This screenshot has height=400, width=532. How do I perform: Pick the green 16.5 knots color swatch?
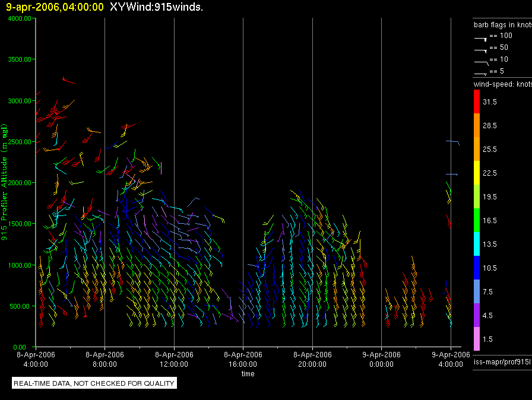click(476, 221)
